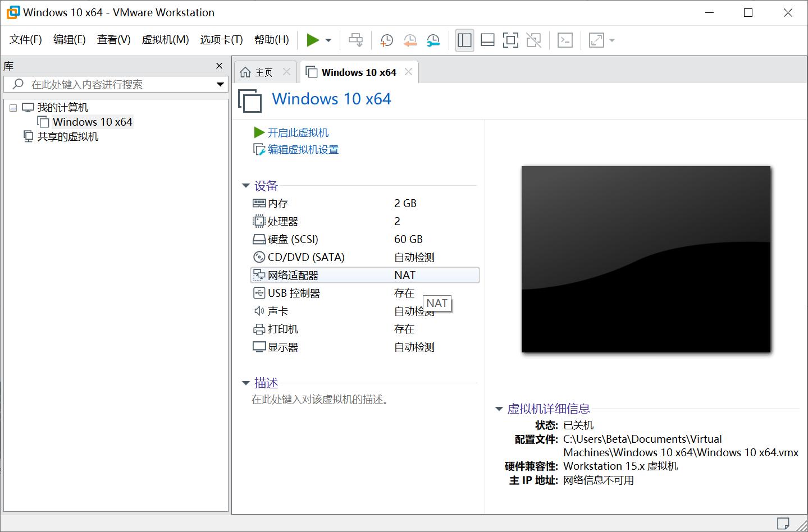Viewport: 808px width, 532px height.
Task: Open the snapshot manager icon
Action: point(433,40)
